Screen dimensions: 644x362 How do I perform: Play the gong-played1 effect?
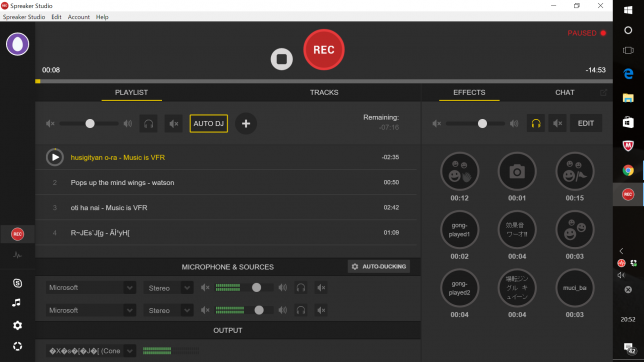pos(460,230)
